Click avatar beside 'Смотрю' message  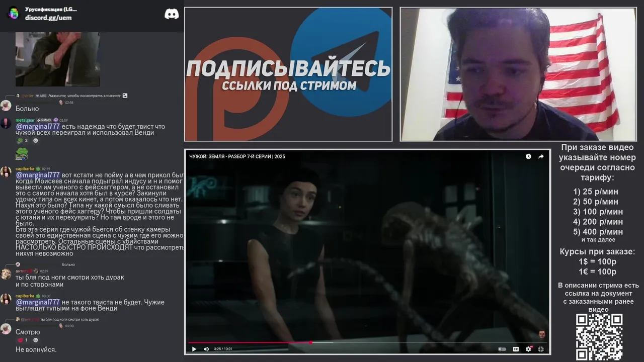[6, 329]
